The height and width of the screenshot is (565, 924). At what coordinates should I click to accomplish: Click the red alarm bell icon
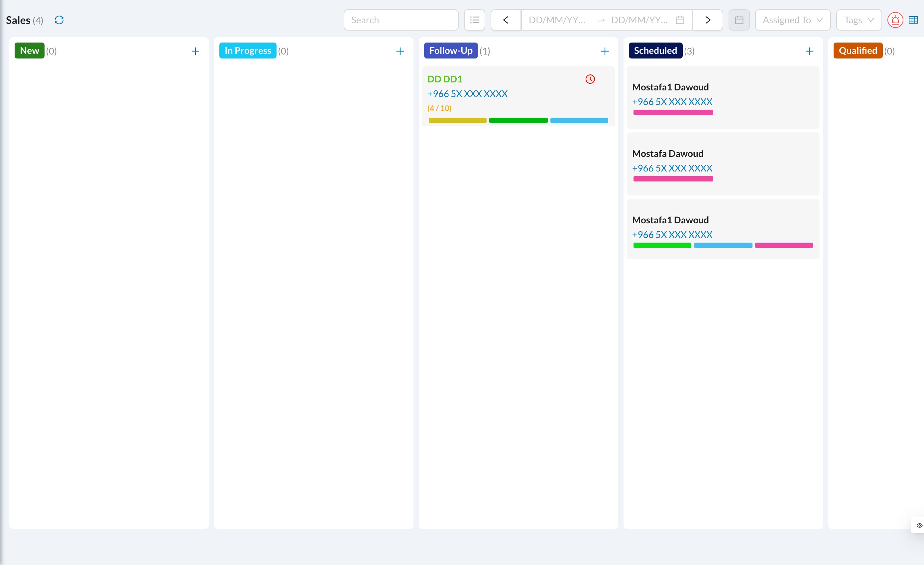pyautogui.click(x=895, y=20)
